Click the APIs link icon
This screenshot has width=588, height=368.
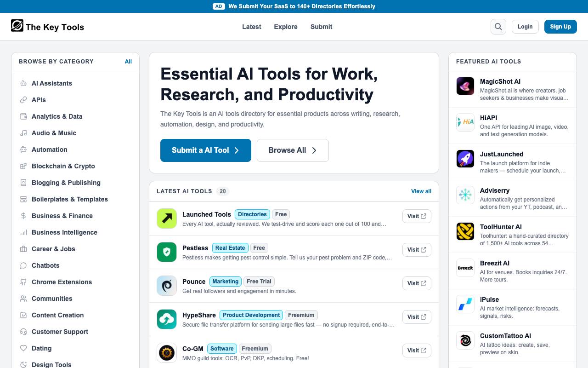point(23,100)
